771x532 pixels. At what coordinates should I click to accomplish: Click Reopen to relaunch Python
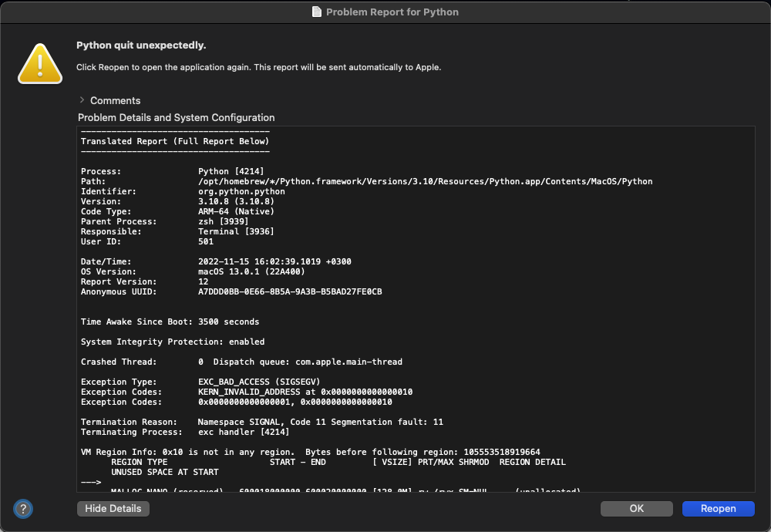tap(718, 509)
